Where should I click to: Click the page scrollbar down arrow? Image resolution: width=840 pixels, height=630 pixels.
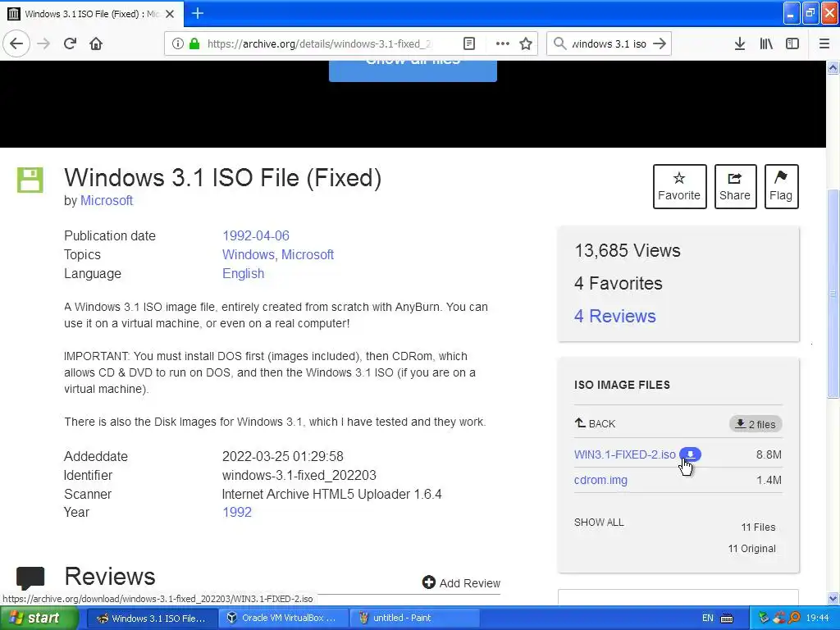coord(833,598)
